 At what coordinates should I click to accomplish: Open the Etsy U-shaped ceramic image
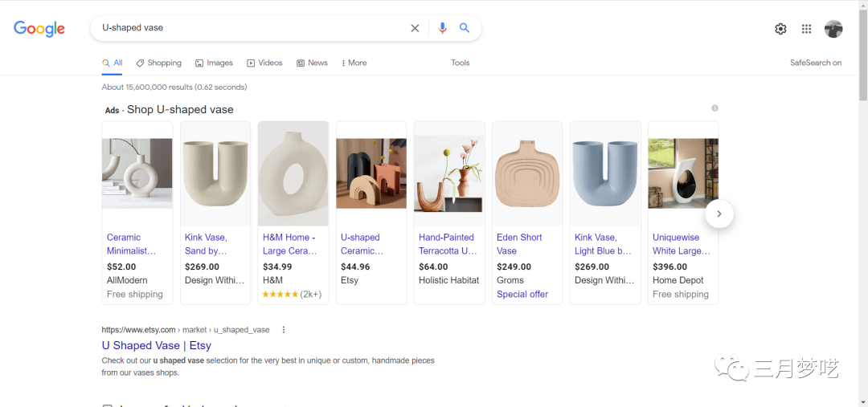(x=371, y=173)
